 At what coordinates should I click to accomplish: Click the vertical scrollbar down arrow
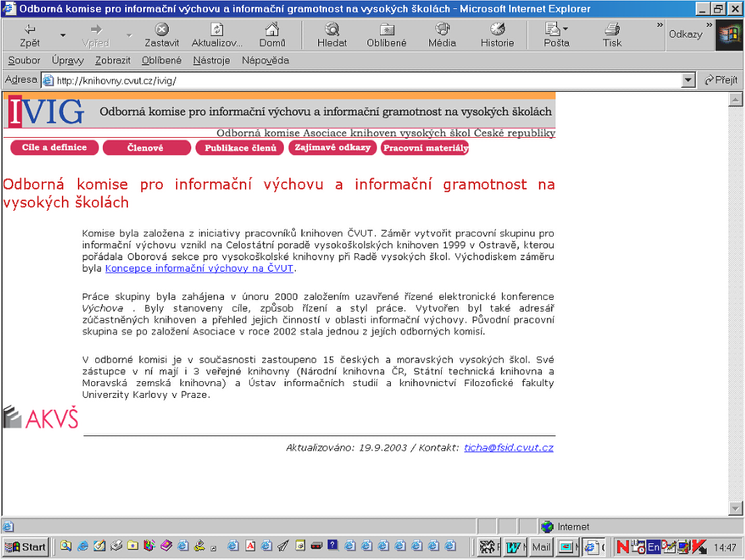tap(735, 507)
